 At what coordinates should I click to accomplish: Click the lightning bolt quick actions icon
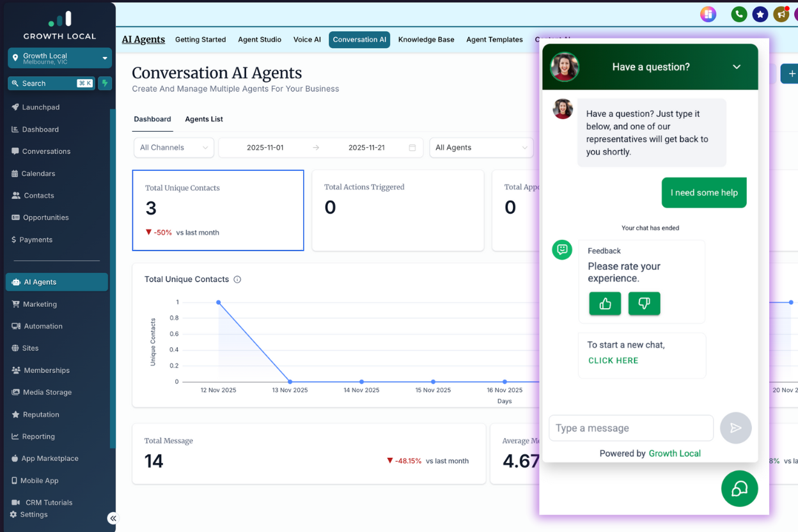(105, 83)
